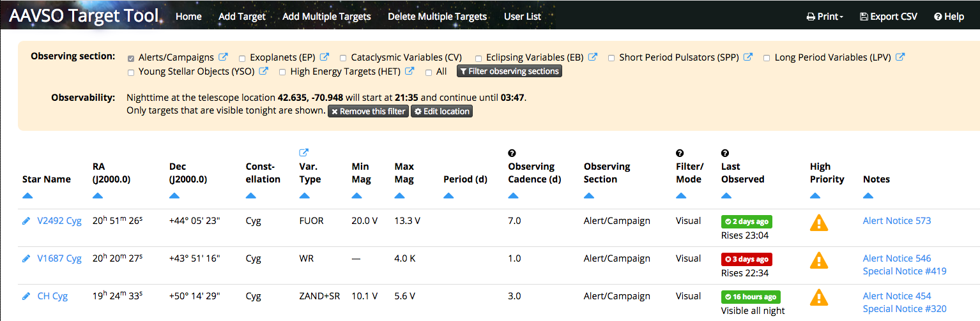
Task: Click help icon above Observing Cadence header
Action: click(x=512, y=153)
